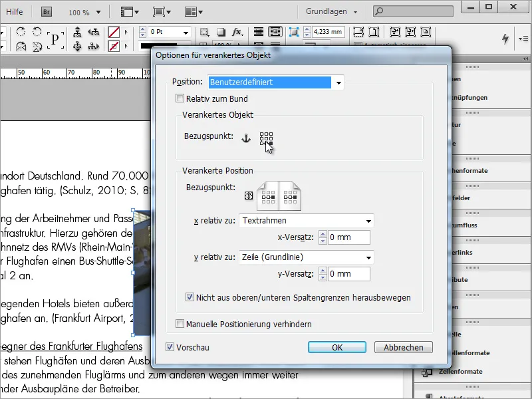This screenshot has width=532, height=399.
Task: Expand the stroke swatch arrow menu
Action: (126, 46)
